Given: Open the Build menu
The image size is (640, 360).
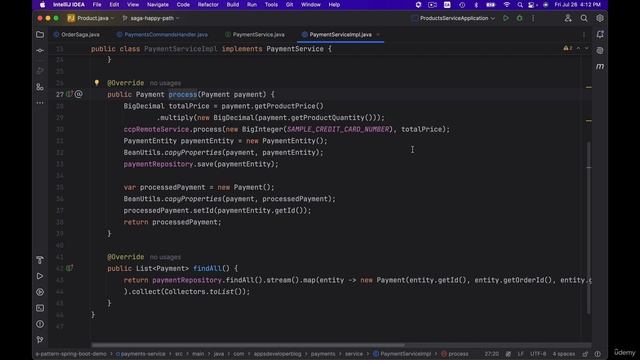Looking at the screenshot, I should (233, 5).
